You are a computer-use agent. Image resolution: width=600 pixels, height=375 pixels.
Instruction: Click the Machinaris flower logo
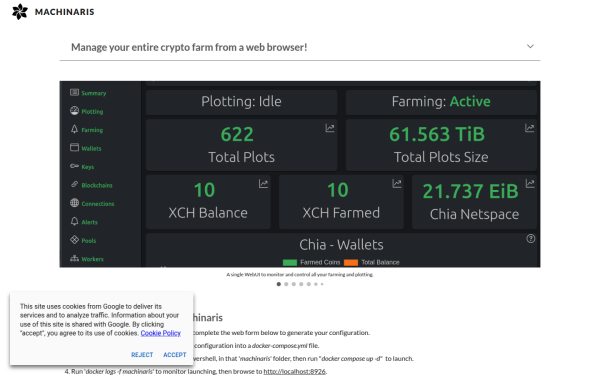[20, 11]
